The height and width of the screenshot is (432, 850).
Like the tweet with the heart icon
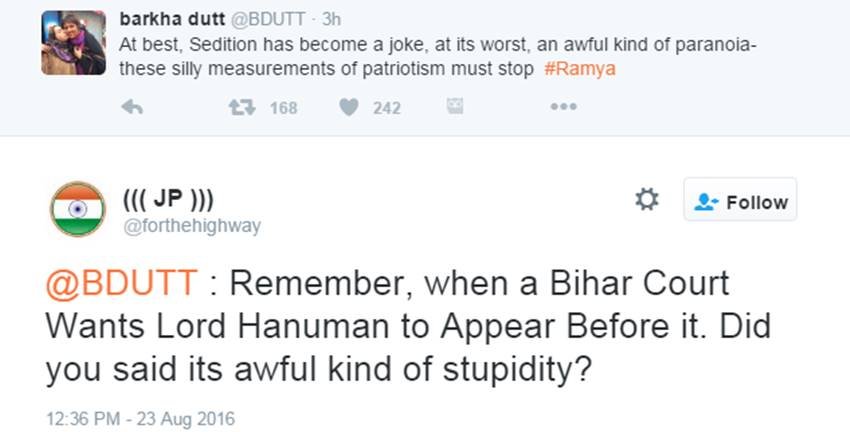click(348, 107)
